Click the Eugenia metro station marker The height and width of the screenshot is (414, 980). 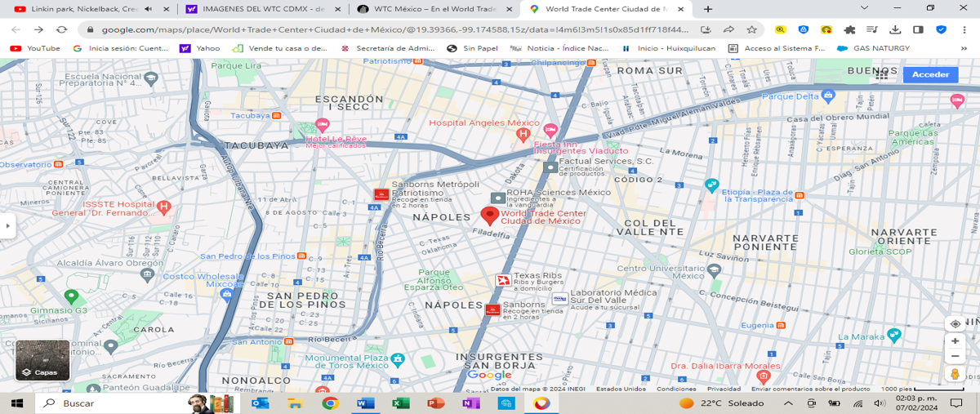[x=781, y=325]
